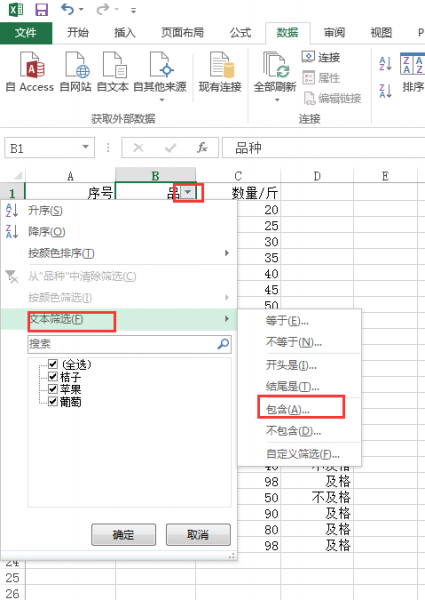425x600 pixels.
Task: Undo the last action
Action: coord(68,9)
